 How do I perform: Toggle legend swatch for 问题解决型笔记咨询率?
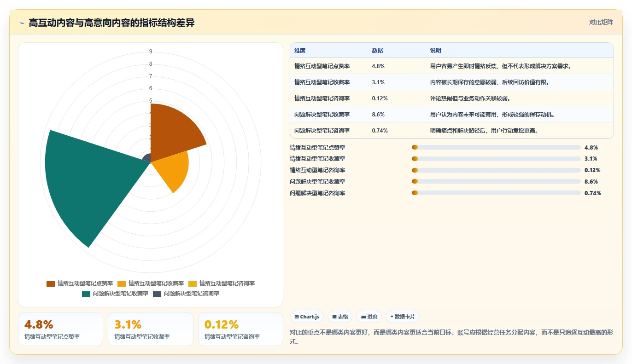click(x=157, y=294)
